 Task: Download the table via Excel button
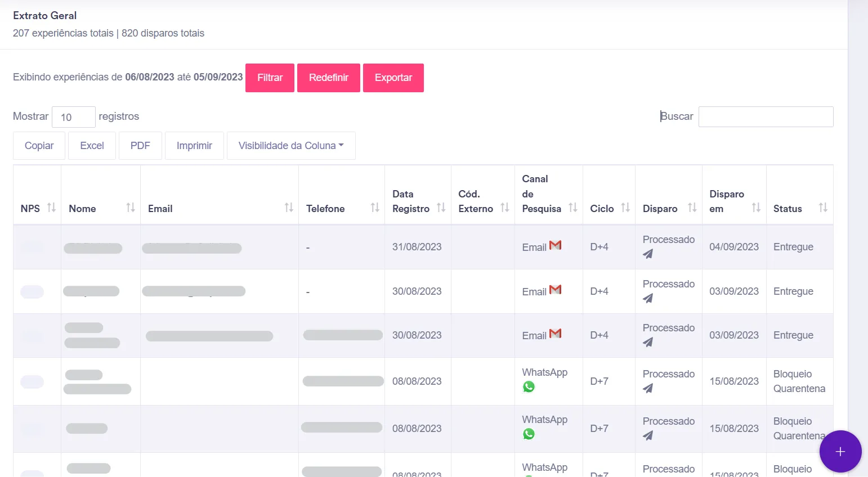click(92, 146)
